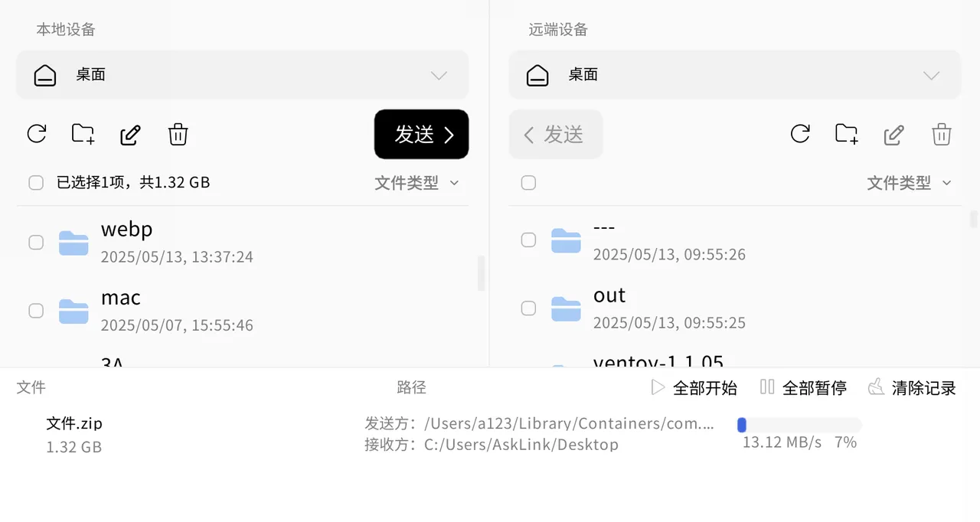Open local 文件类型 sort dropdown

point(416,183)
